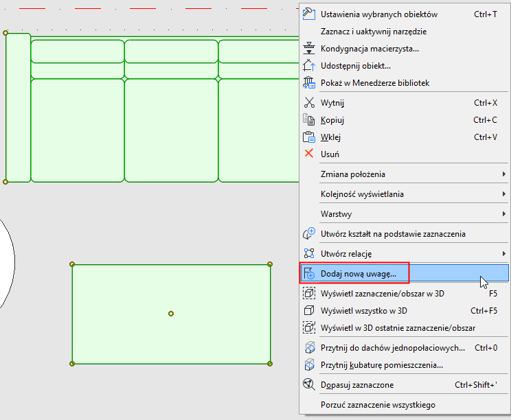This screenshot has width=511, height=420.
Task: Open the Zmiana położenia submenu
Action: [x=404, y=174]
